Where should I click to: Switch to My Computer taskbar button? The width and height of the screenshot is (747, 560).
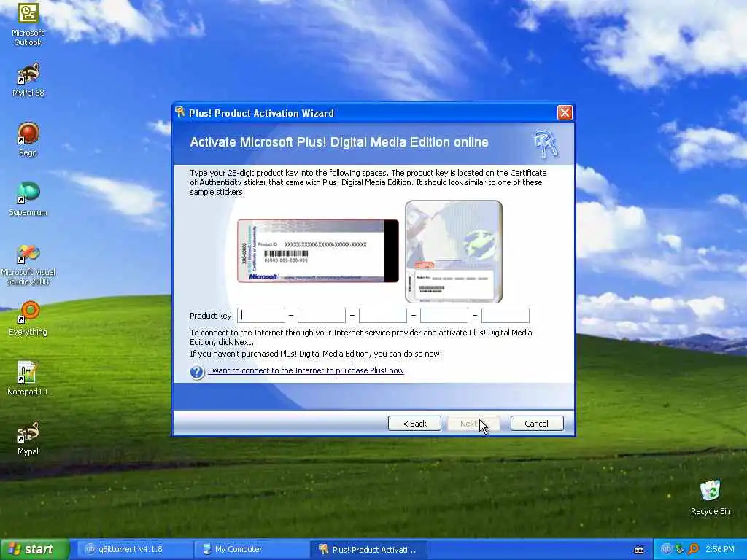coord(252,550)
